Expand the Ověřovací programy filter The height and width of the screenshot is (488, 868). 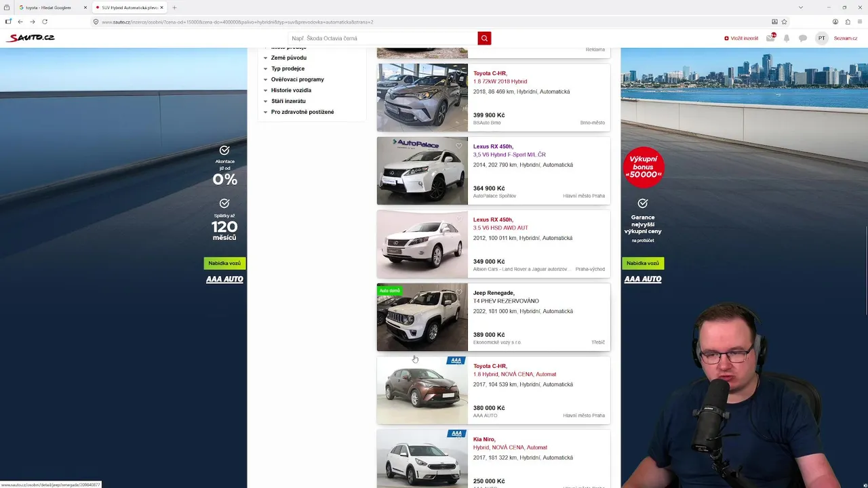[297, 79]
